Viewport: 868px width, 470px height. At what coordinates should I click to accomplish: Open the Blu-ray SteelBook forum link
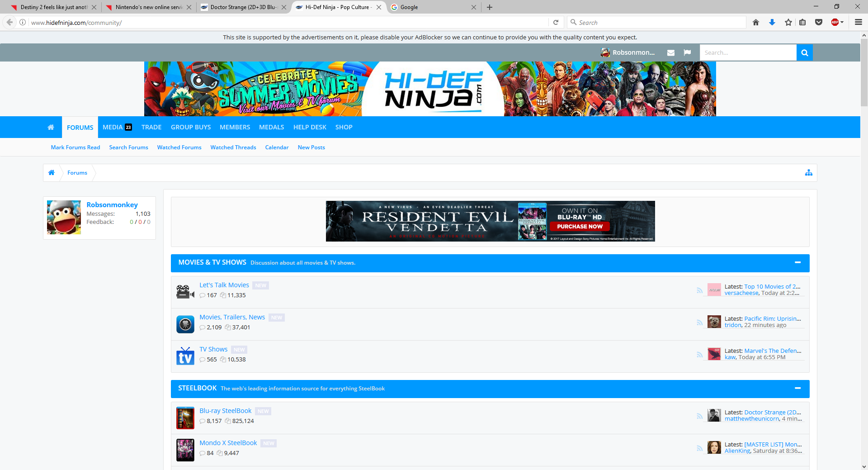226,411
